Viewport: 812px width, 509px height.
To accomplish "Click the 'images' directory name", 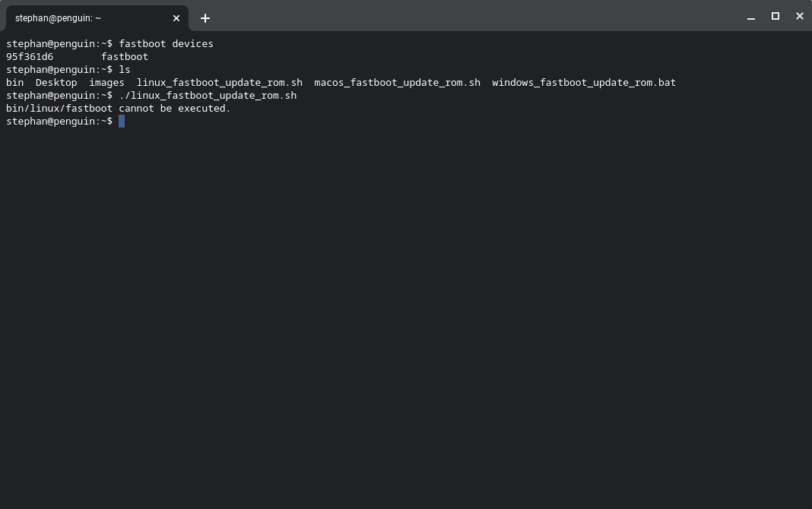I will click(106, 83).
